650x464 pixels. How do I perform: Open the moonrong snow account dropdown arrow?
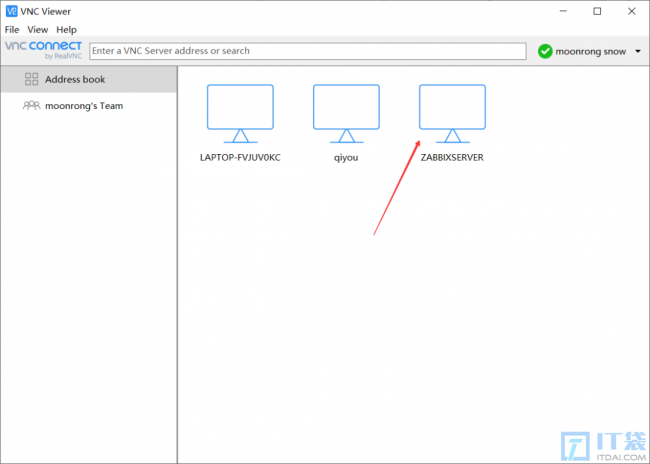coord(638,51)
